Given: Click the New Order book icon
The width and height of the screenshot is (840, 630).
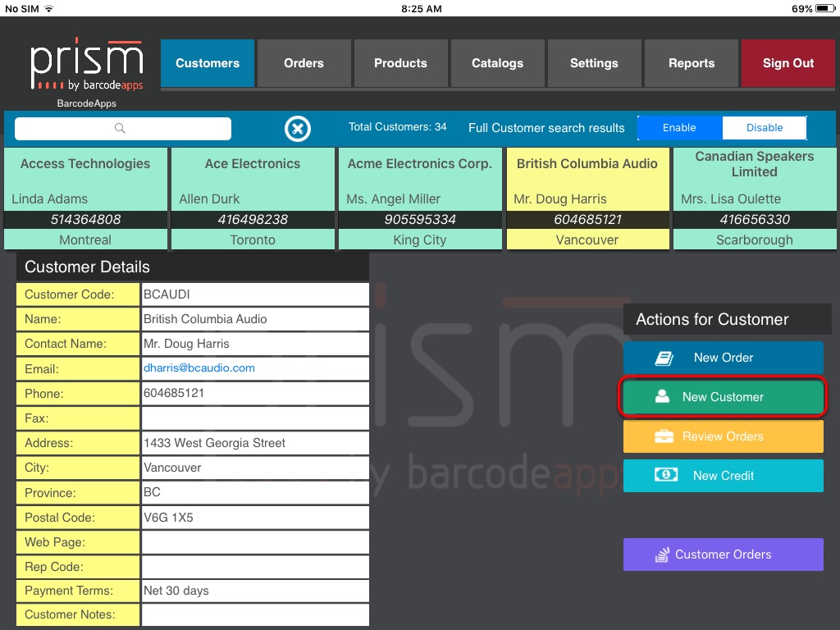Looking at the screenshot, I should pyautogui.click(x=664, y=358).
